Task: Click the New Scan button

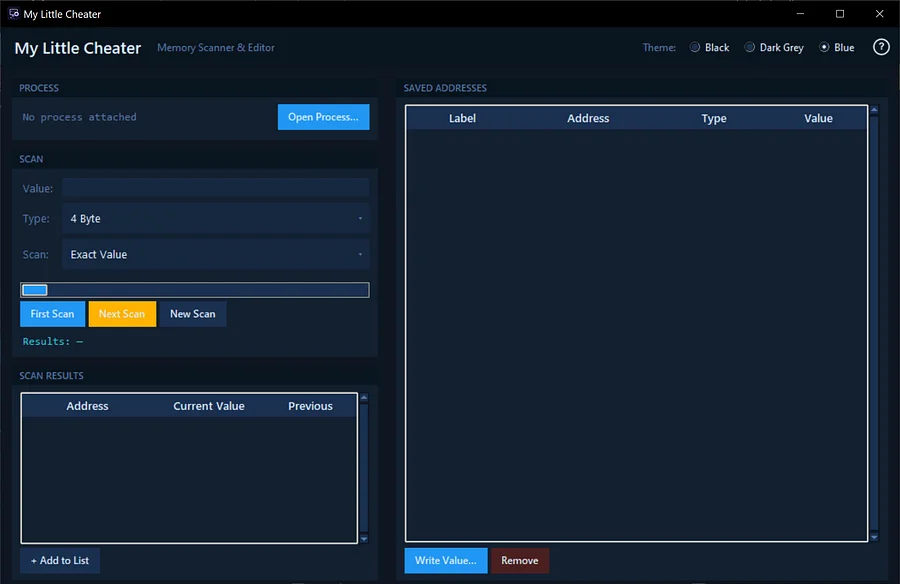Action: click(x=193, y=314)
